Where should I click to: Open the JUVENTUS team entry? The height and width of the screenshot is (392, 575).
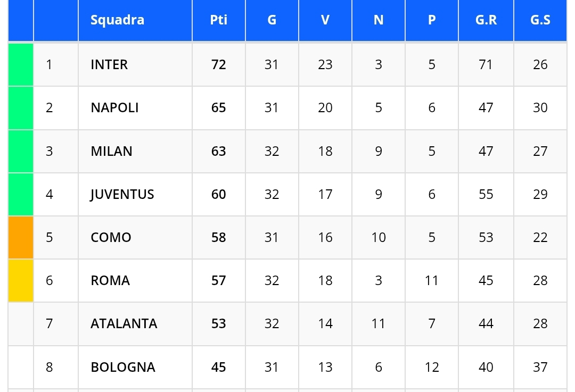(122, 195)
